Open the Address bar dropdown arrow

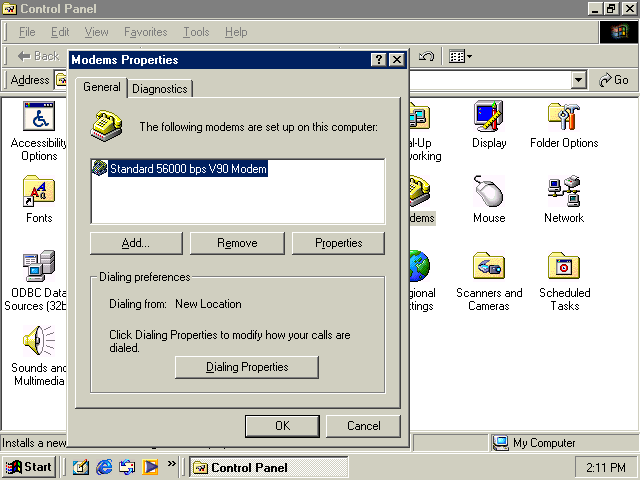click(x=578, y=80)
